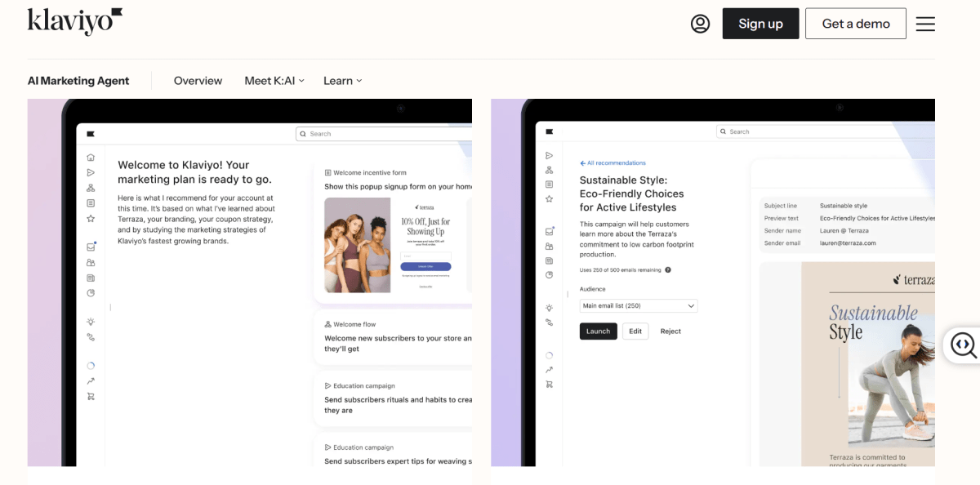Click Flows icon in Sustainable Style sidebar
Screen dimensions: 980x485
[550, 170]
